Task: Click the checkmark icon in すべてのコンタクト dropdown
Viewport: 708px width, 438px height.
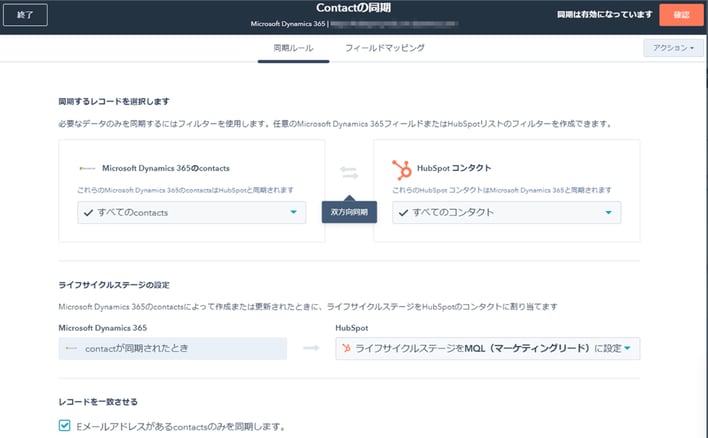Action: 403,213
